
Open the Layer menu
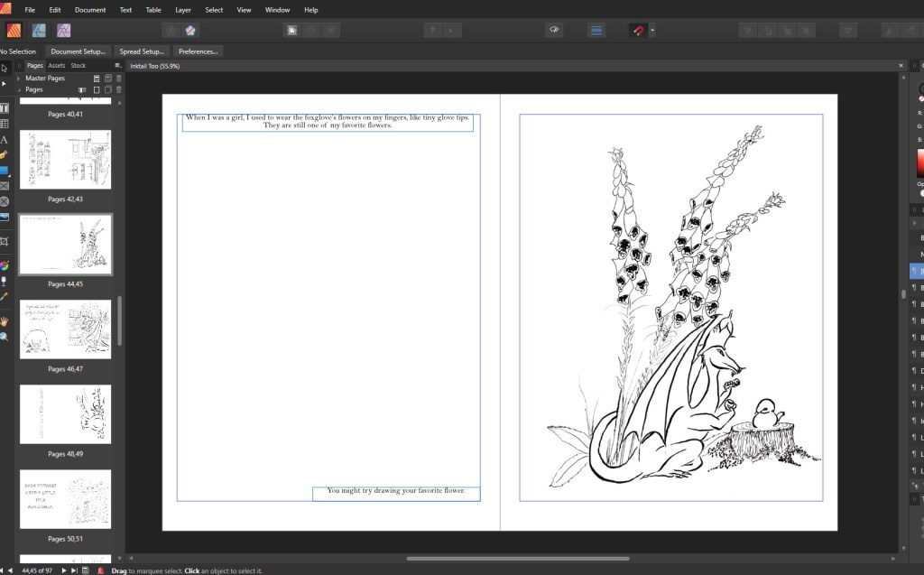tap(183, 10)
